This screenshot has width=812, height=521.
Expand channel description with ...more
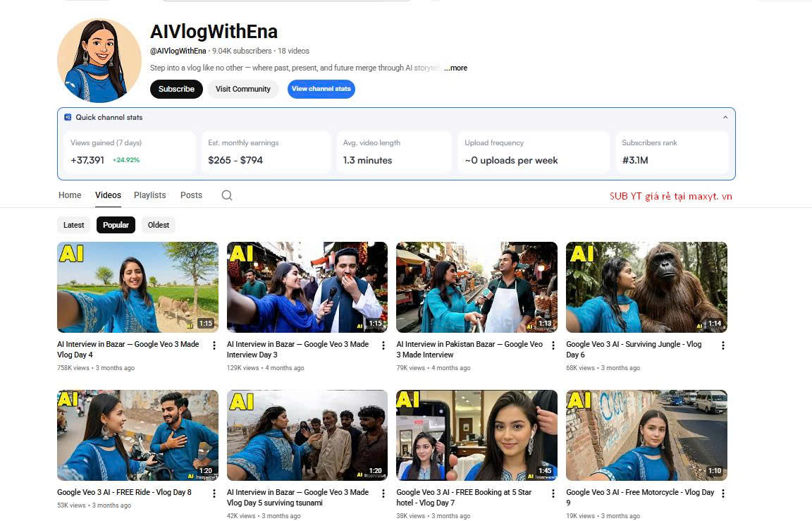pyautogui.click(x=455, y=68)
